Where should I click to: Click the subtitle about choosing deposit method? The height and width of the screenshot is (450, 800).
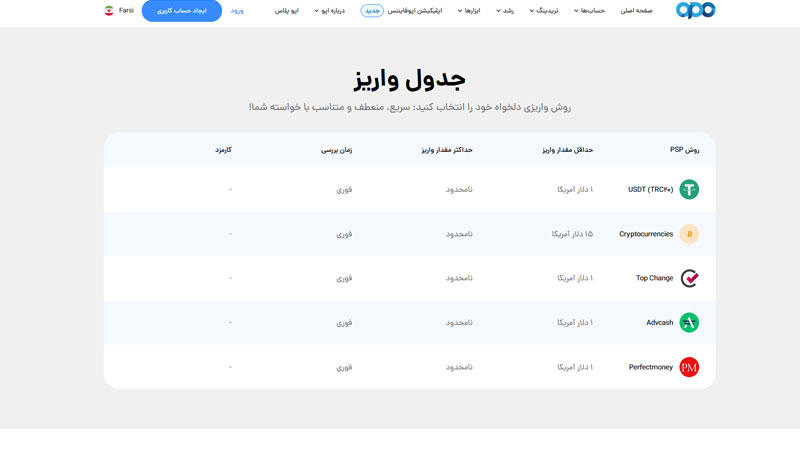tap(410, 107)
